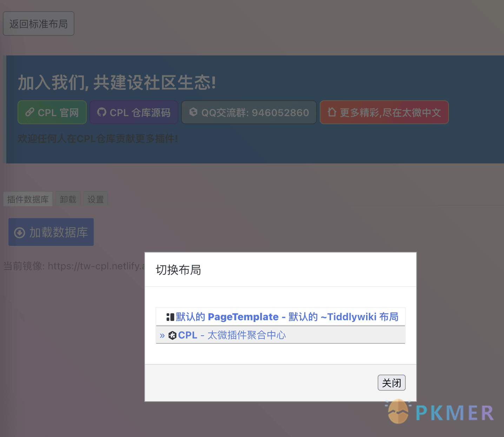This screenshot has height=437, width=504.
Task: Click the 切换布局 dialog title
Action: coord(178,270)
